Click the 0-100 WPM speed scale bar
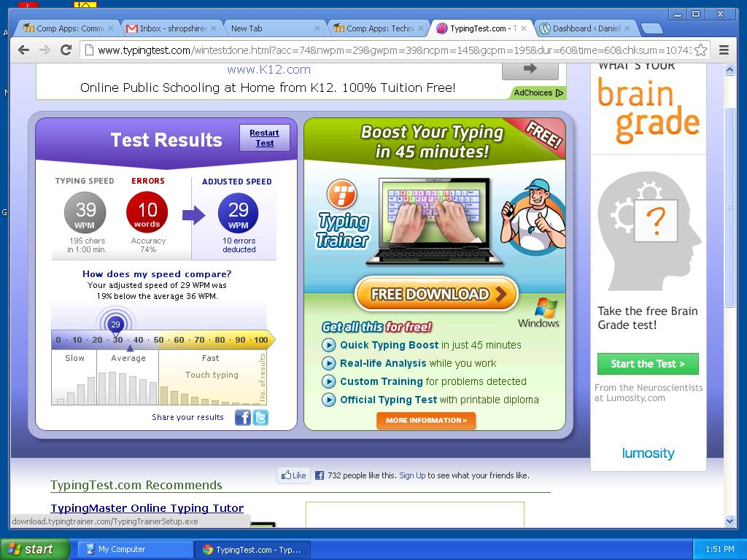The image size is (747, 560). click(162, 340)
